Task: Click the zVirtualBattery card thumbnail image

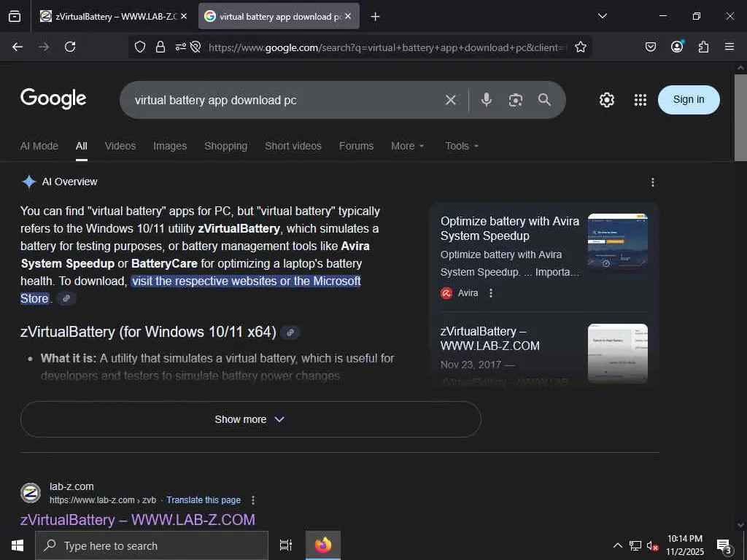Action: [617, 354]
